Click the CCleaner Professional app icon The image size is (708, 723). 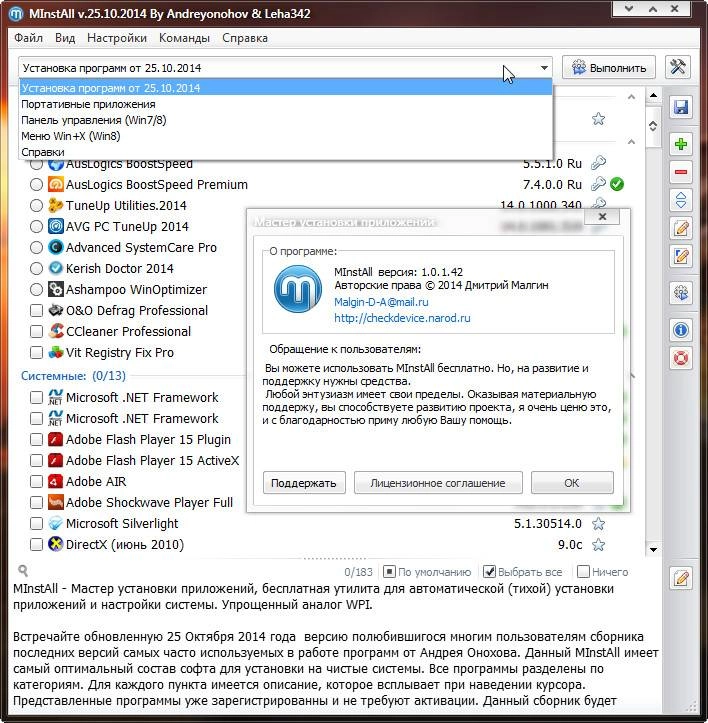(56, 331)
